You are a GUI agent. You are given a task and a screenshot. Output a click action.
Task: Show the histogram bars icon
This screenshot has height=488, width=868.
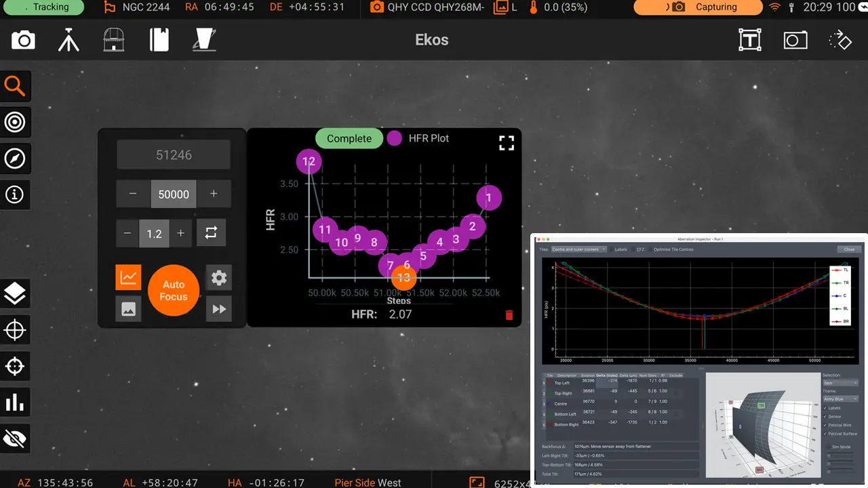click(x=15, y=403)
